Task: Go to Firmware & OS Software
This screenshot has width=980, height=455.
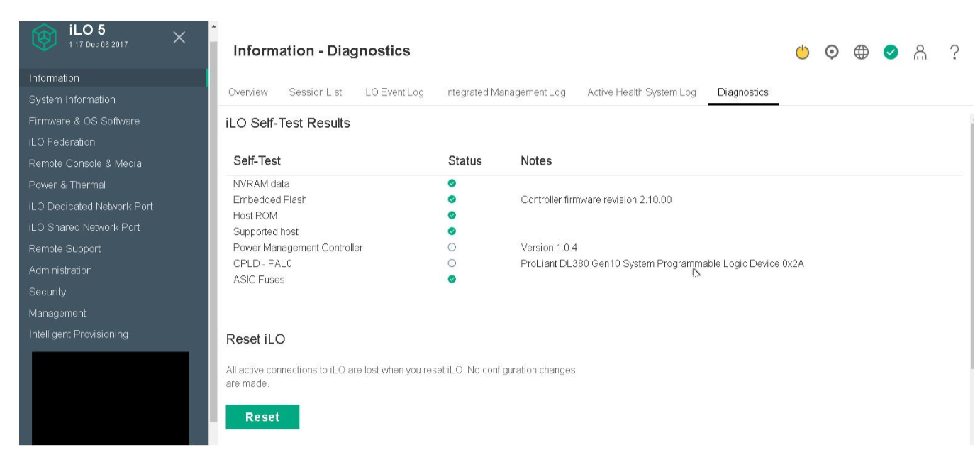Action: [x=84, y=121]
